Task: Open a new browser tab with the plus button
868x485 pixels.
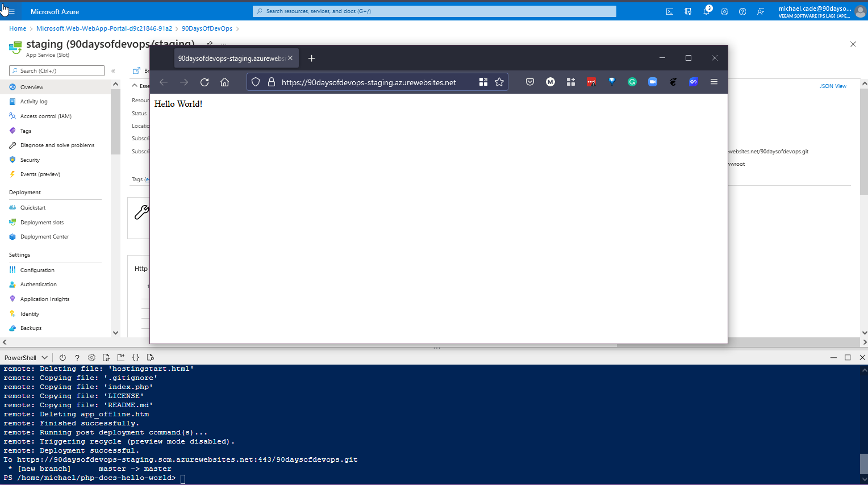Action: [311, 58]
